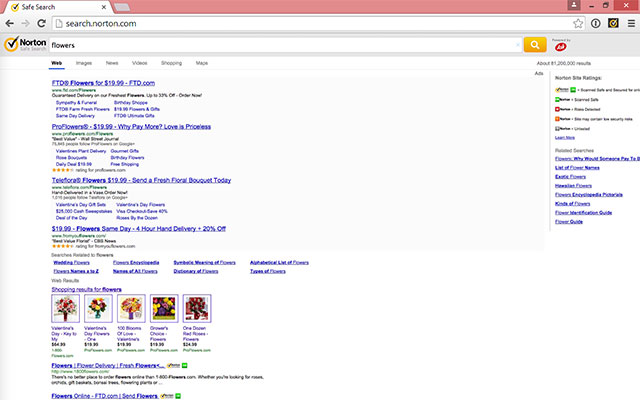Open the Teleflora Flowers $19.99 ad link
The width and height of the screenshot is (640, 400).
[141, 180]
